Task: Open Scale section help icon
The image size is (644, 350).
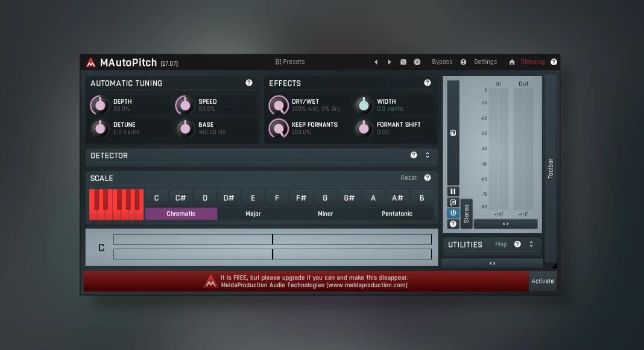Action: (x=428, y=177)
